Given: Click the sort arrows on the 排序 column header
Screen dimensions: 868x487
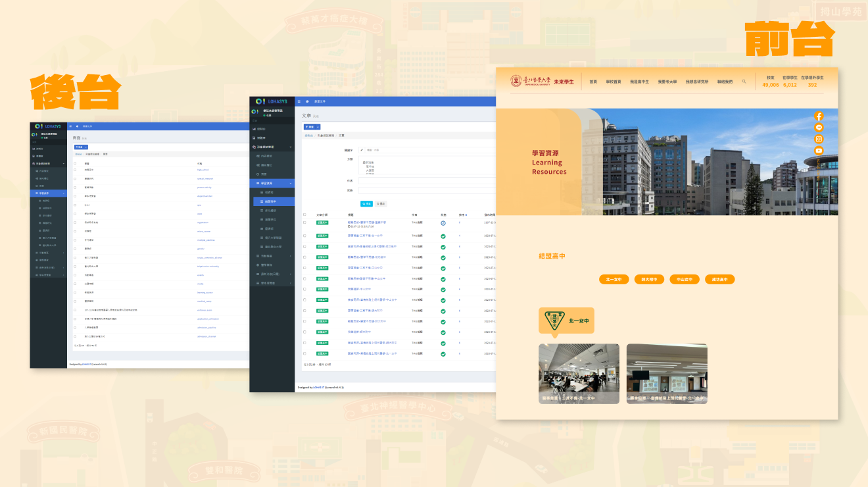Looking at the screenshot, I should pos(465,215).
